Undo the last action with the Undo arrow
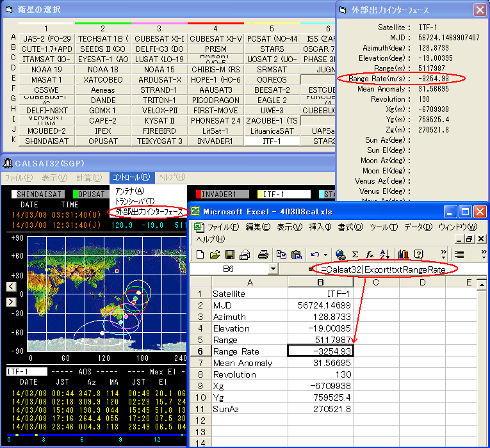Viewport: 490px width, 448px height. 314,255
